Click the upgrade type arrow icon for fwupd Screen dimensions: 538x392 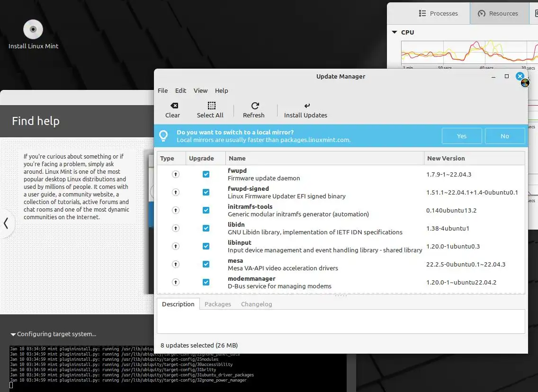pos(176,174)
